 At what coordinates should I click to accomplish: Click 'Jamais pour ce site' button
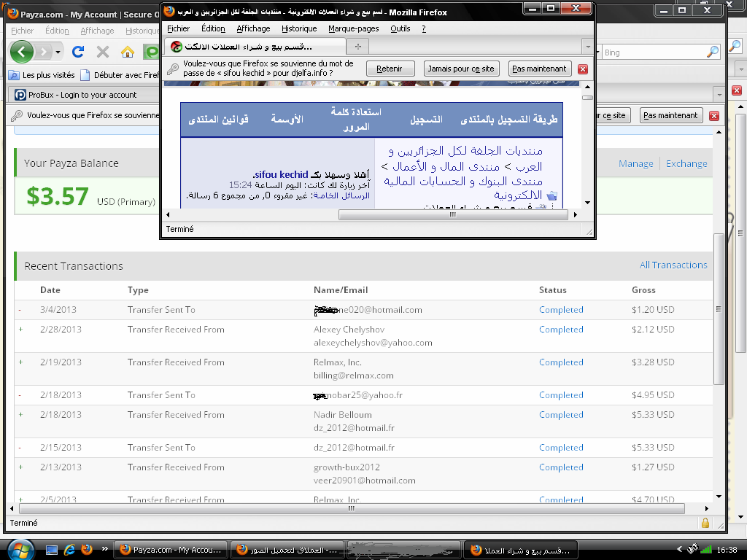(461, 69)
